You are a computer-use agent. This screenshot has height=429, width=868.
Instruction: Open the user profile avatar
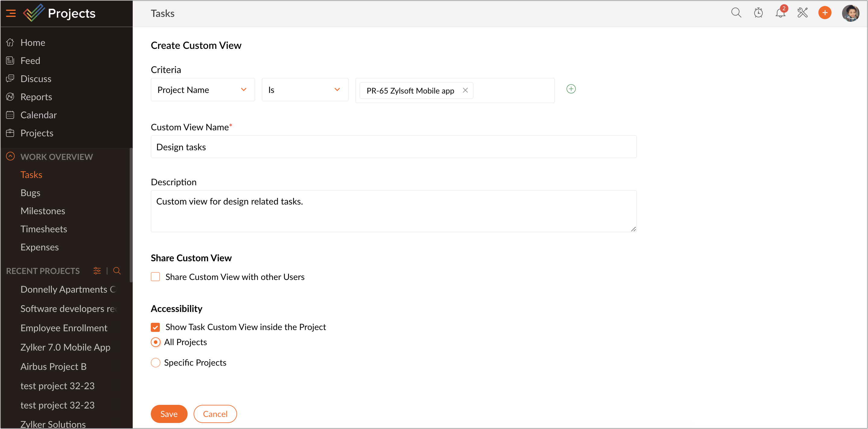pyautogui.click(x=850, y=13)
